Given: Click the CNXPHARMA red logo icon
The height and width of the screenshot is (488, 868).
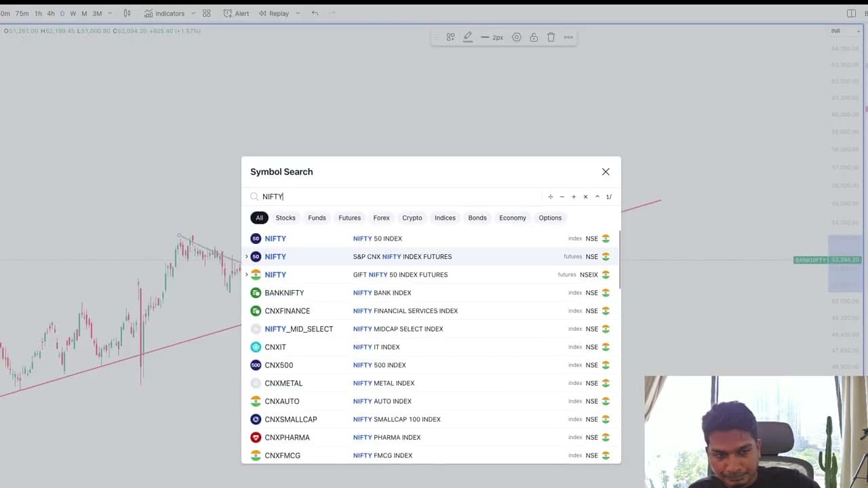Looking at the screenshot, I should coord(256,437).
